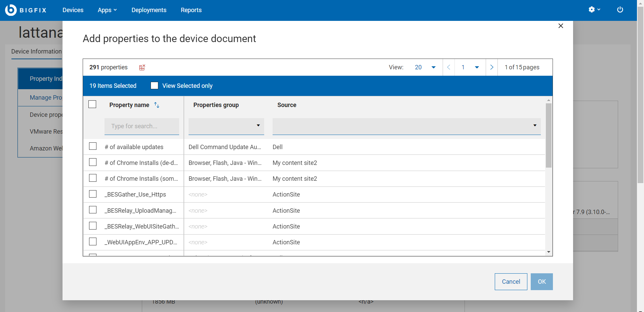Click the Cancel button
644x312 pixels.
[511, 282]
